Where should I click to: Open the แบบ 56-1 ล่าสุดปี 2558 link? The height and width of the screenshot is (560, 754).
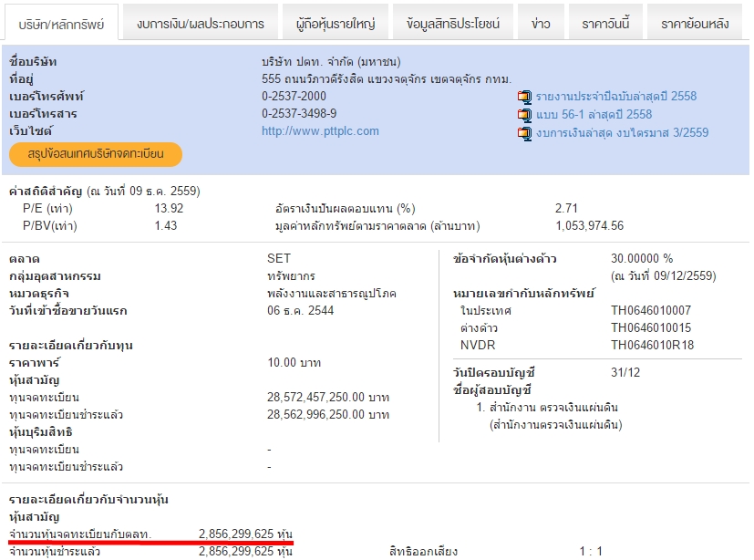tap(594, 115)
